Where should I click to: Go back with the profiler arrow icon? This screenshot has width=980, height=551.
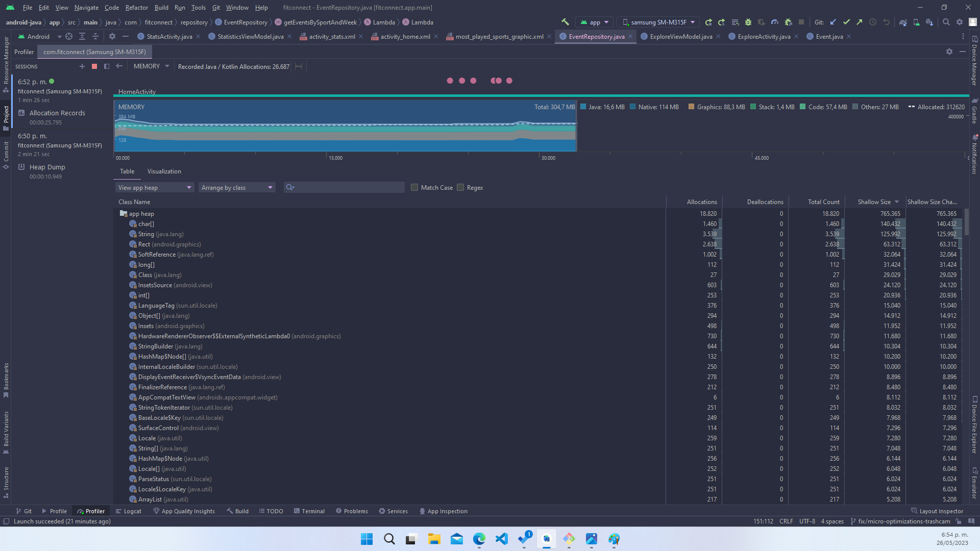[x=119, y=66]
